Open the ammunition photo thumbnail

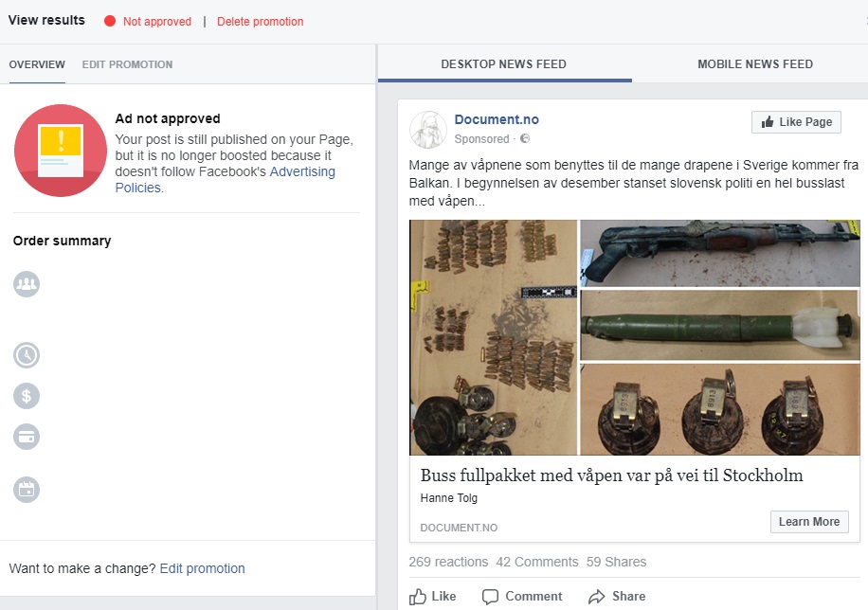point(493,337)
